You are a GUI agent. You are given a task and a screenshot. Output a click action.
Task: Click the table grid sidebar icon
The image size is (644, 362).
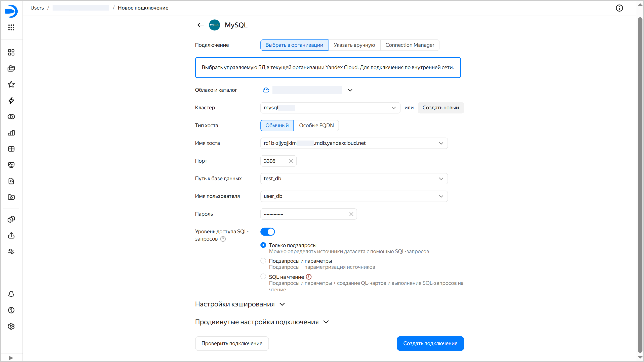(x=11, y=149)
